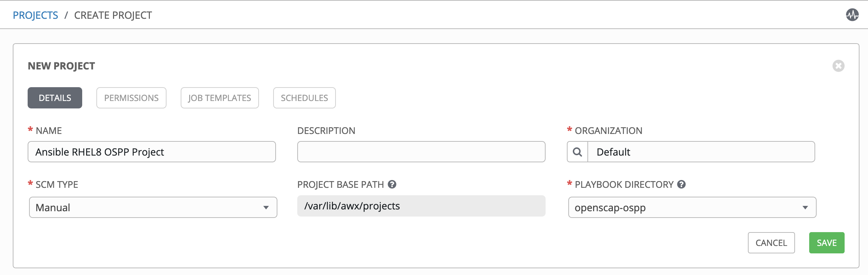The image size is (868, 275).
Task: Show help for Playbook Directory
Action: 681,184
